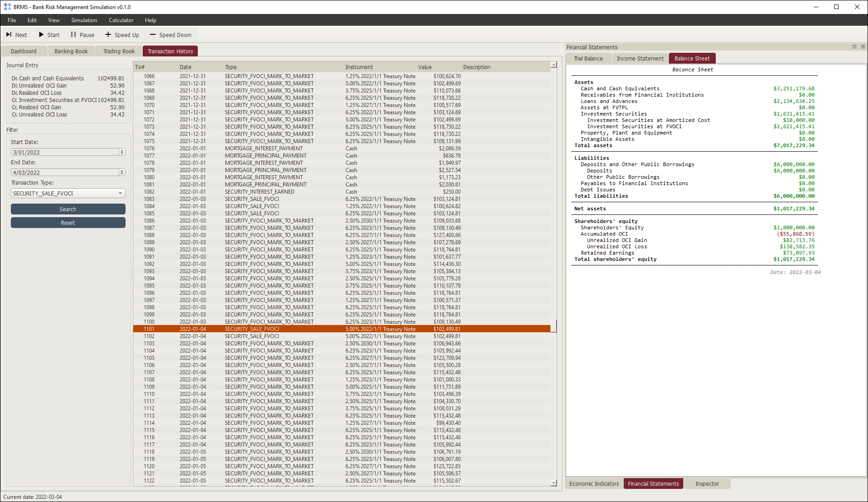Open the Edit menu
The width and height of the screenshot is (868, 502).
tap(32, 20)
